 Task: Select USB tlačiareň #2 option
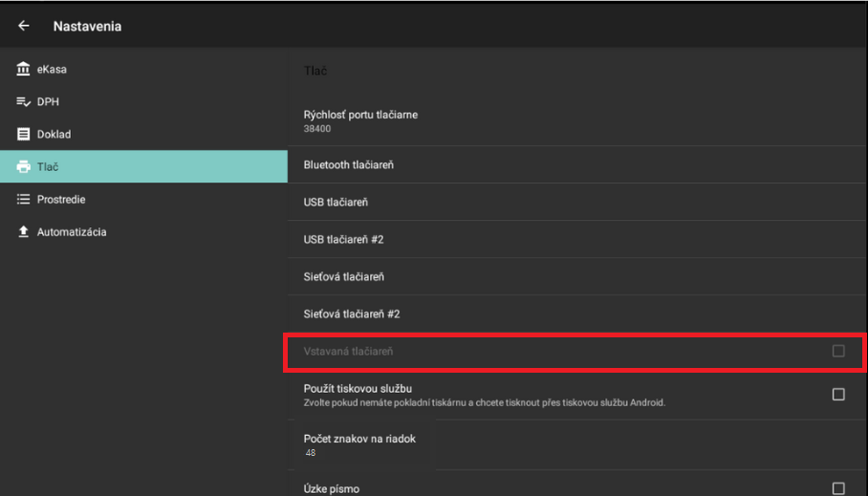pos(343,239)
